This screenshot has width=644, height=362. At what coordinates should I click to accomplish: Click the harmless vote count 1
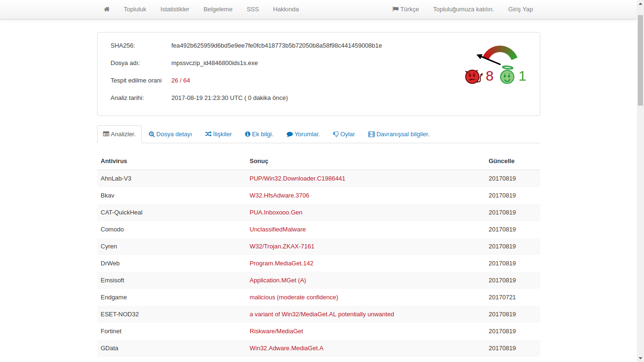click(522, 76)
